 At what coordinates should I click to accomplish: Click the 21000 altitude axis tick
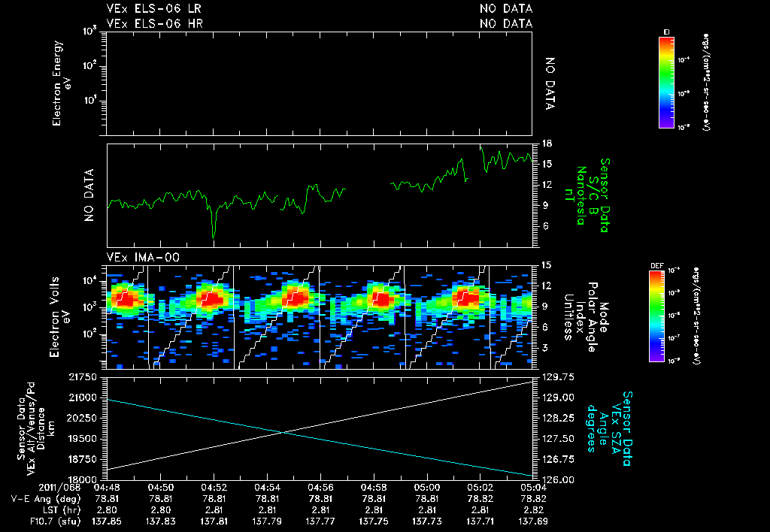coord(83,398)
